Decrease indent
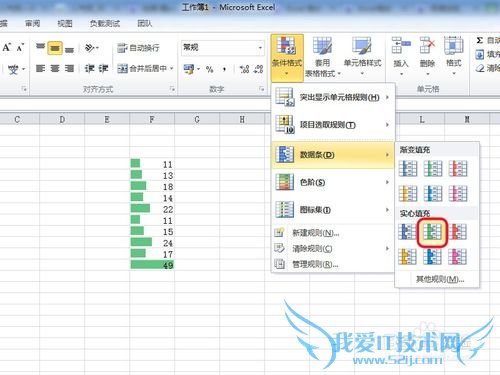The image size is (500, 375). tap(89, 69)
